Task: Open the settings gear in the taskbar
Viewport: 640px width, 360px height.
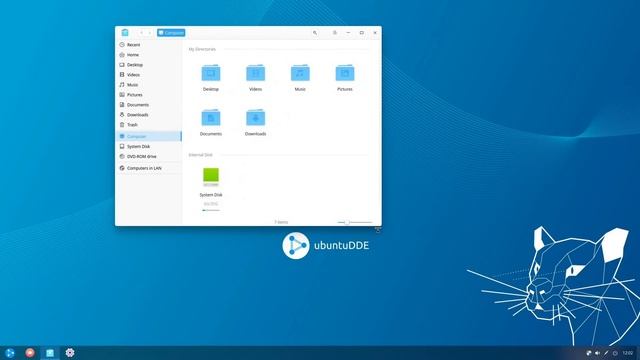Action: tap(70, 353)
